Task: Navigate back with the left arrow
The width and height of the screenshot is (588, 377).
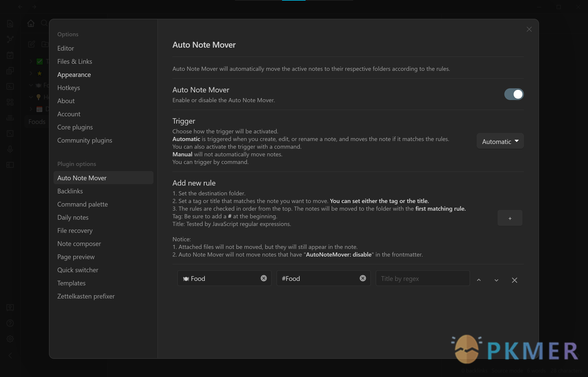Action: coord(20,7)
